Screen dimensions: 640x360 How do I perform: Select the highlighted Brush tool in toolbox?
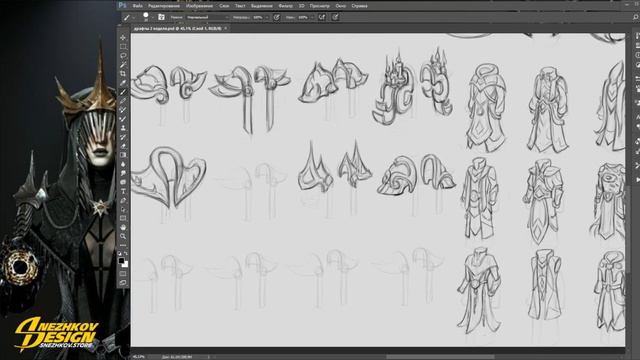coord(123,92)
